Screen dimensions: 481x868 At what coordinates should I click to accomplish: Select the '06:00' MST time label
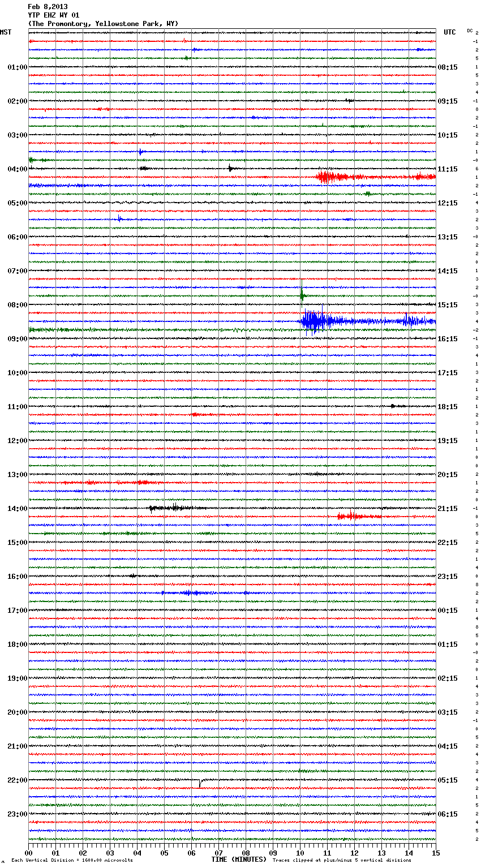coord(18,237)
